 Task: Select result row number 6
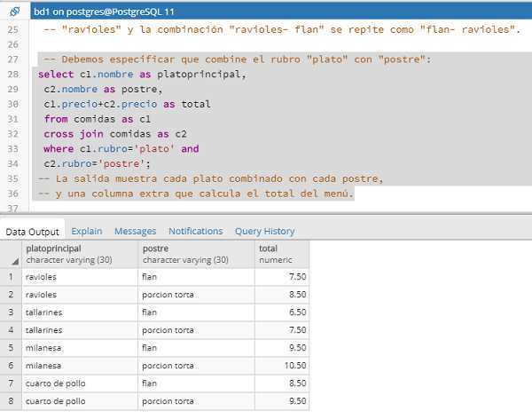click(x=11, y=366)
